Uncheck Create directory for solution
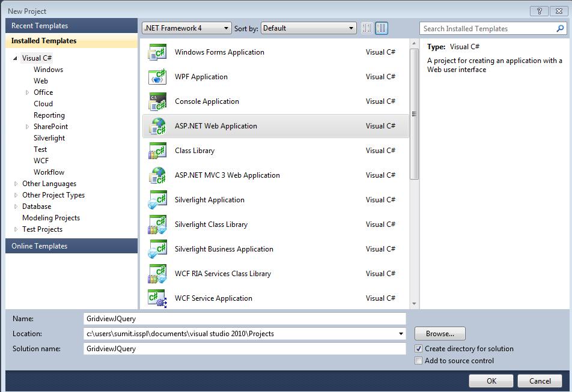This screenshot has width=572, height=392. (x=419, y=349)
